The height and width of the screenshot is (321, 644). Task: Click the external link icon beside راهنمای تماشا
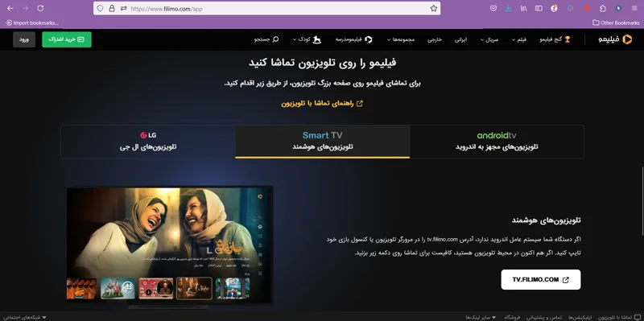(359, 104)
